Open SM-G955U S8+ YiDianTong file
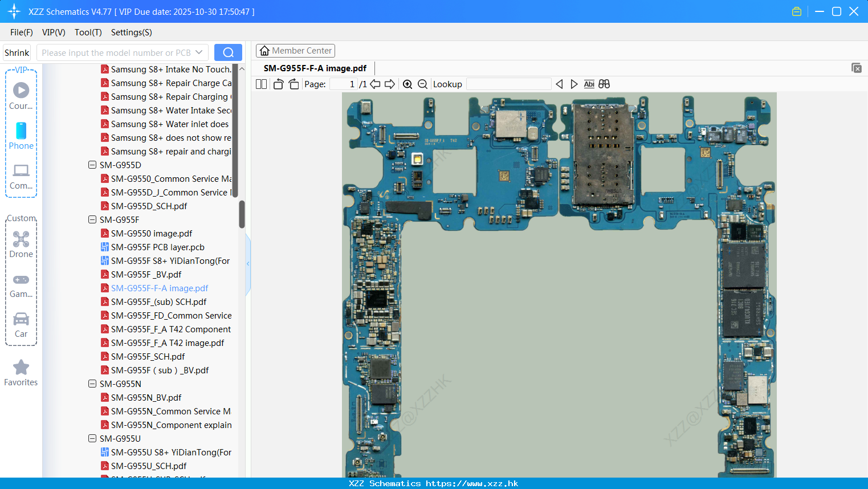The height and width of the screenshot is (489, 868). (171, 452)
